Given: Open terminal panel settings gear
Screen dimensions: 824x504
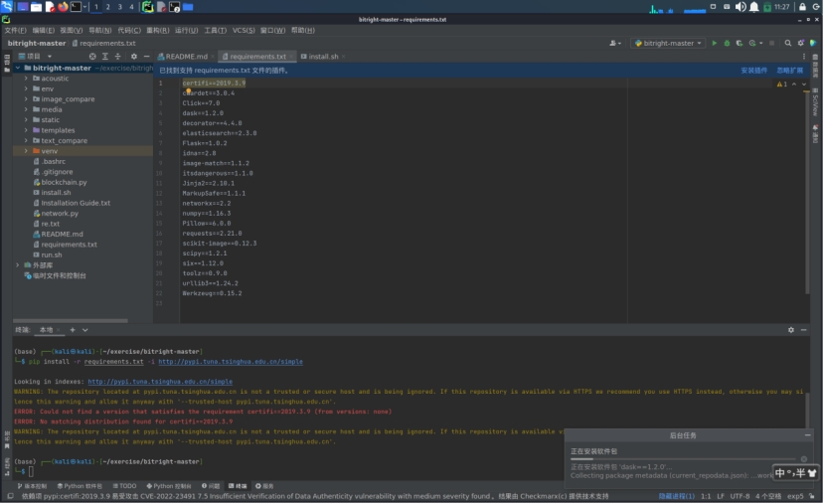Looking at the screenshot, I should 791,329.
